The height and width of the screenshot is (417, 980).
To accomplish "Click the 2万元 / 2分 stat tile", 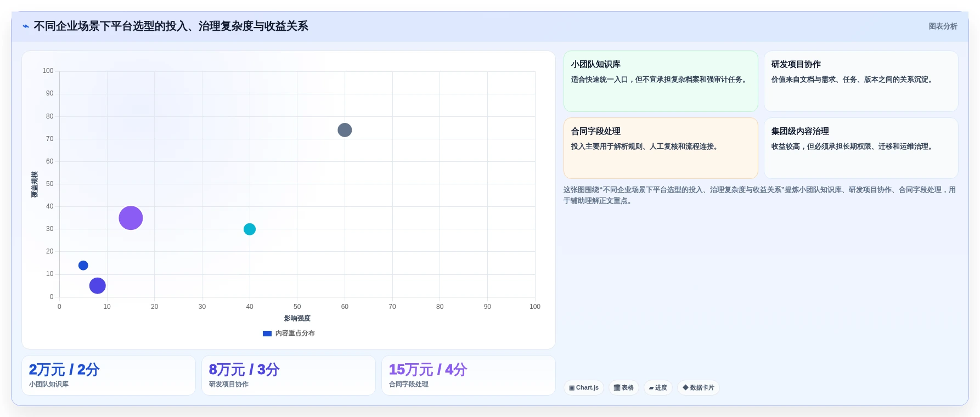I will (x=109, y=375).
